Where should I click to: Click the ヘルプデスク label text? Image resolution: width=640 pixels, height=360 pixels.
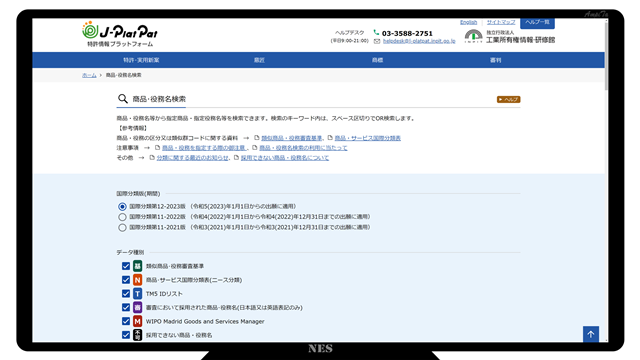pos(349,33)
